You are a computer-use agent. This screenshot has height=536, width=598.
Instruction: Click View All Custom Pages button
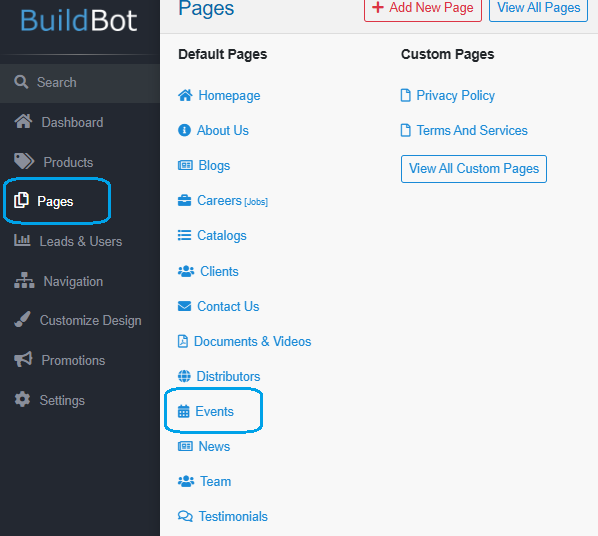474,169
